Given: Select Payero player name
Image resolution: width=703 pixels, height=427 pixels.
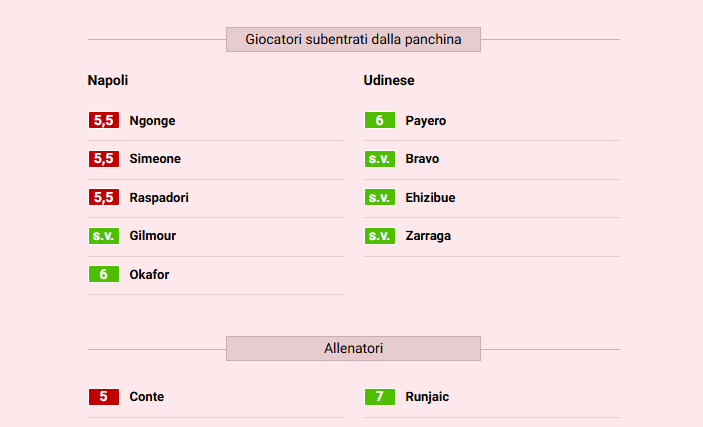Looking at the screenshot, I should [x=426, y=121].
